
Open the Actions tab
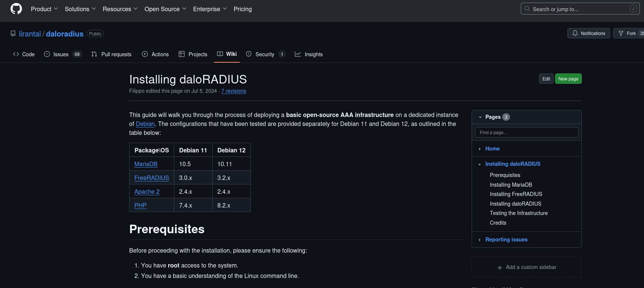click(x=155, y=54)
